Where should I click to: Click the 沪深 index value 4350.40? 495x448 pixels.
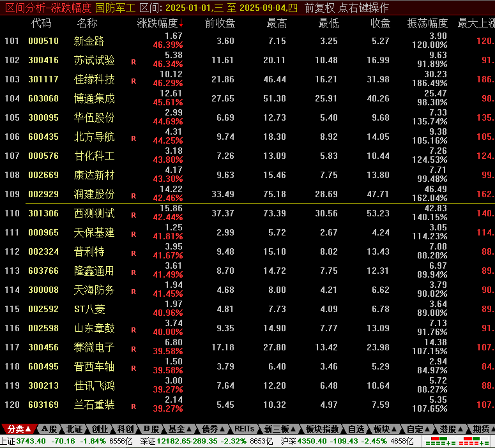point(312,441)
